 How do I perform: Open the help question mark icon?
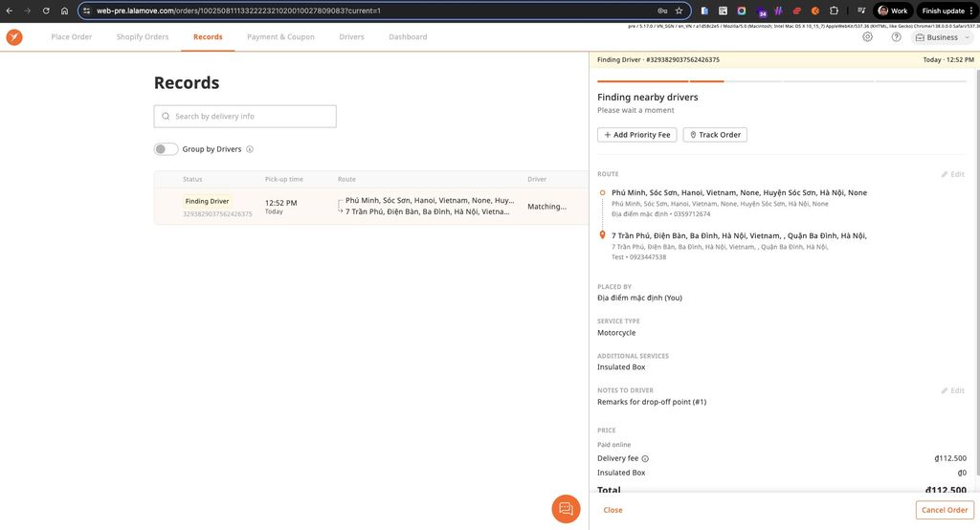pos(896,37)
